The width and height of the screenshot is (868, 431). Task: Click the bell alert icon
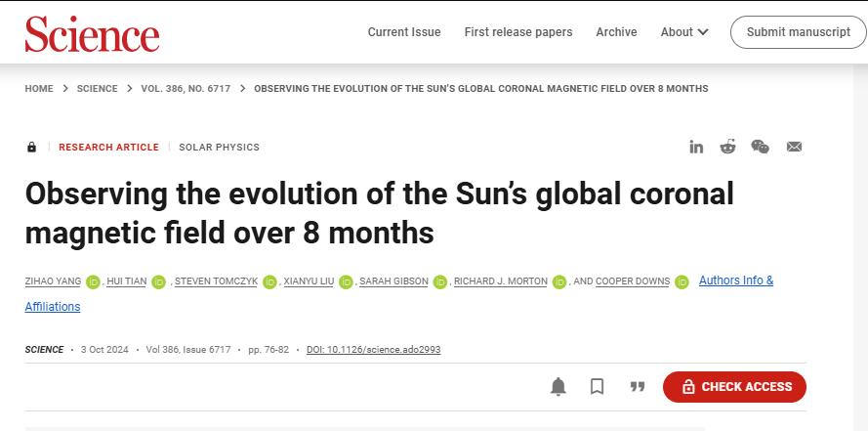click(558, 387)
